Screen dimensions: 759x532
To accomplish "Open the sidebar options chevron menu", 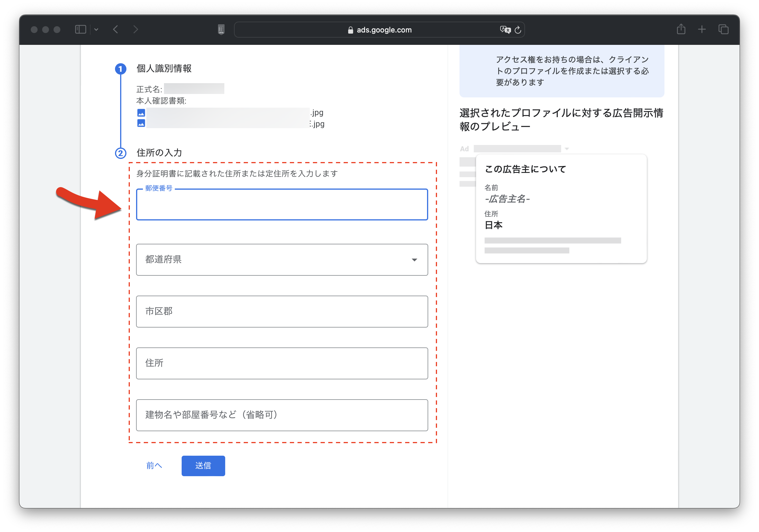I will [x=96, y=29].
